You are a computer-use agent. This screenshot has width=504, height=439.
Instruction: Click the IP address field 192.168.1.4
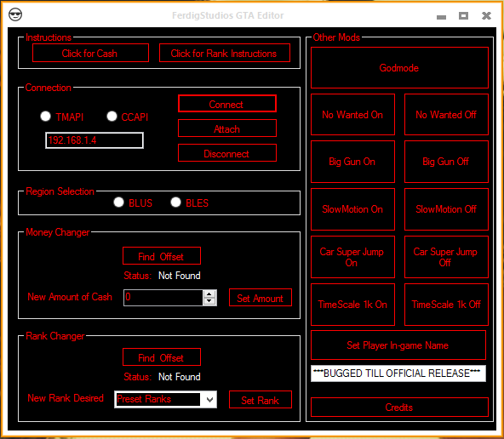click(94, 140)
